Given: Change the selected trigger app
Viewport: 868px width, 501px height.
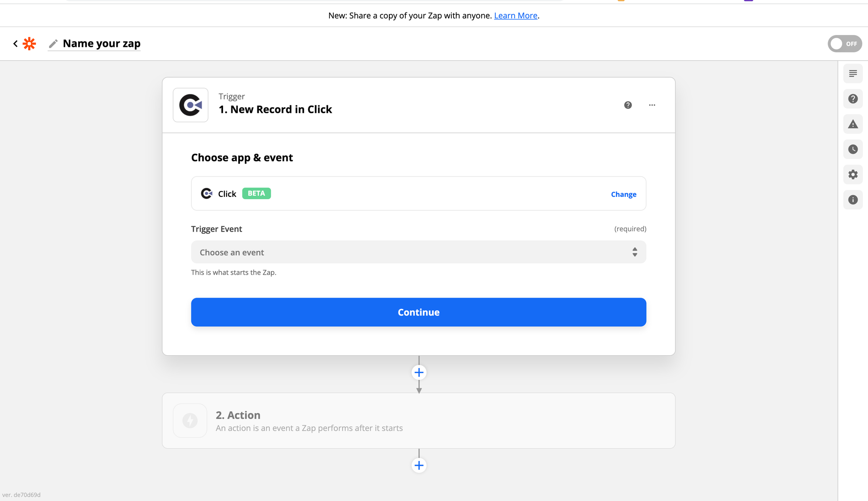Looking at the screenshot, I should [624, 194].
